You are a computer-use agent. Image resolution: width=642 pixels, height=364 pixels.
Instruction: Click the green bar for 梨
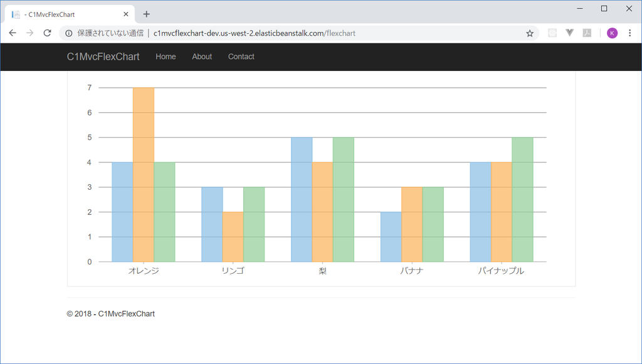(x=344, y=200)
